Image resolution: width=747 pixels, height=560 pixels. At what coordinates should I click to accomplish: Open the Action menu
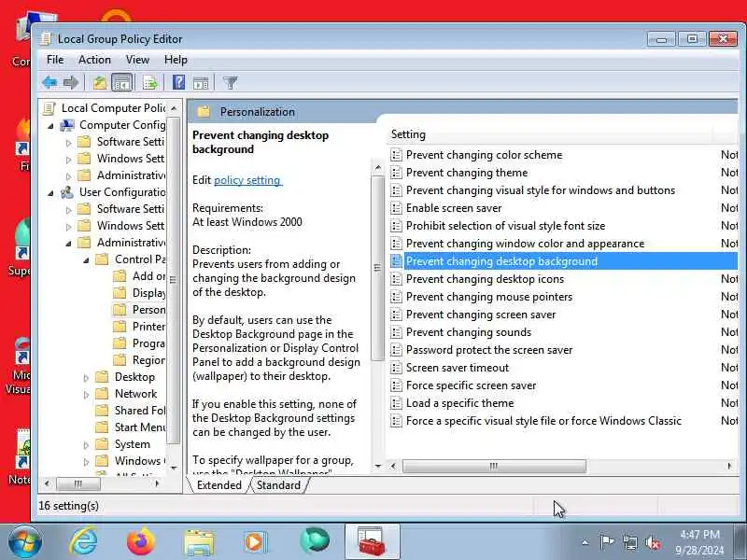click(94, 60)
